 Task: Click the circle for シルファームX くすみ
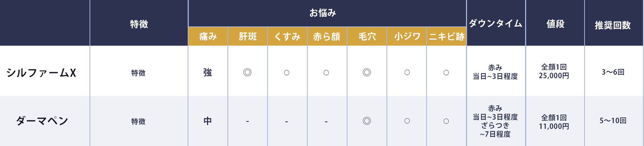[x=287, y=72]
